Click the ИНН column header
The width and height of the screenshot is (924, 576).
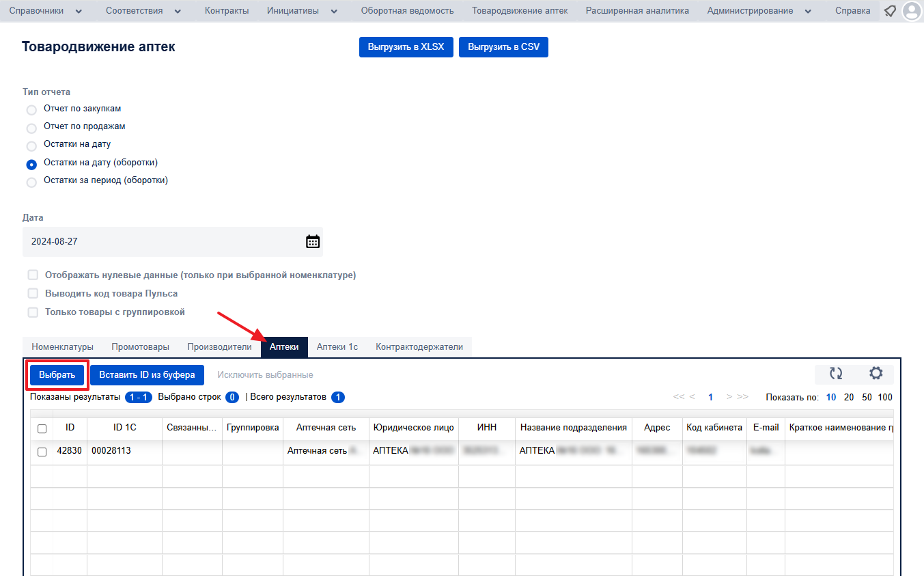(487, 428)
